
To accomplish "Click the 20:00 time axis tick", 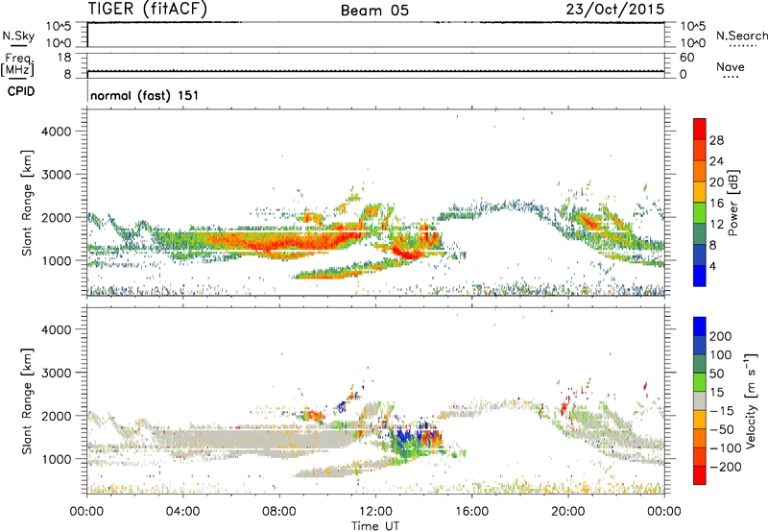I will coord(568,512).
